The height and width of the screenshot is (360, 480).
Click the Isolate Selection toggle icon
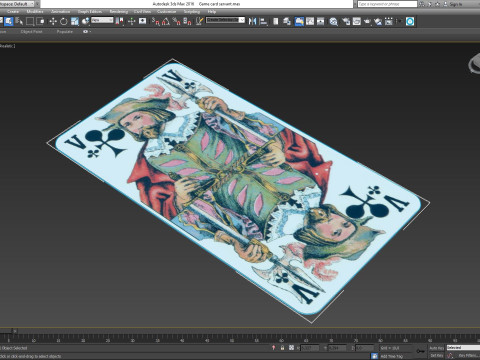274,348
